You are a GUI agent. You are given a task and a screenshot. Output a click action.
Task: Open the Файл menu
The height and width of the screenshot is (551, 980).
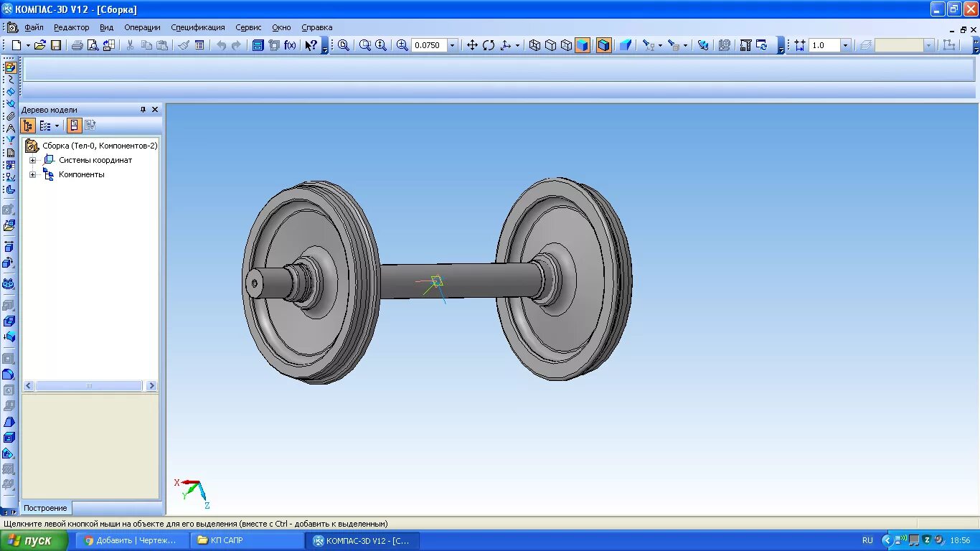click(x=34, y=27)
